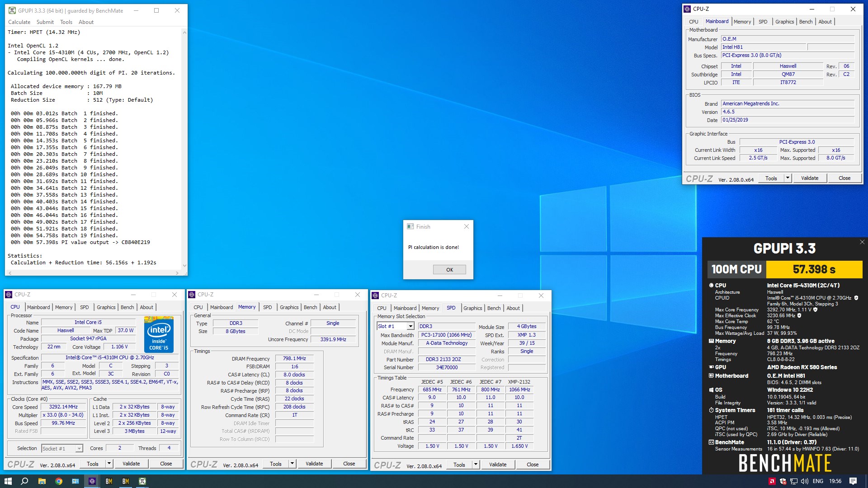Open the notification center icon
The height and width of the screenshot is (488, 868).
pyautogui.click(x=853, y=481)
